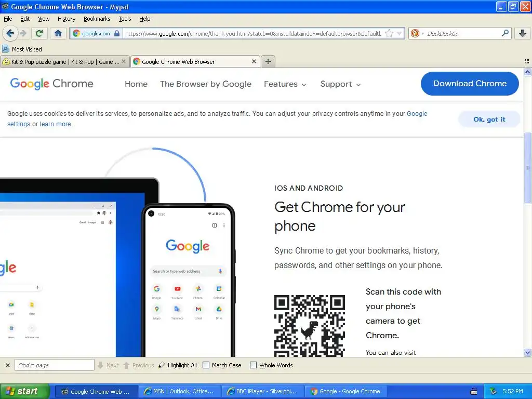This screenshot has width=532, height=399.
Task: Open the Windows start button
Action: (24, 391)
